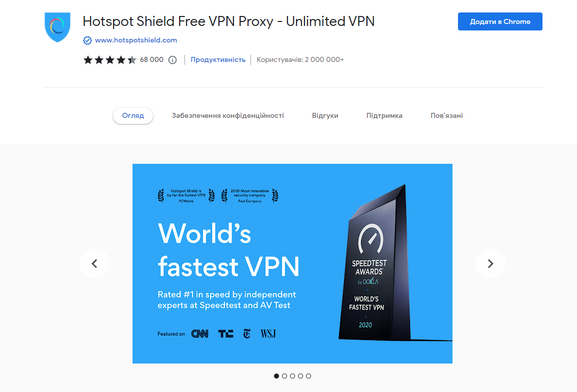Image resolution: width=577 pixels, height=392 pixels.
Task: Open the www.hotspotshield.com link
Action: coord(136,40)
